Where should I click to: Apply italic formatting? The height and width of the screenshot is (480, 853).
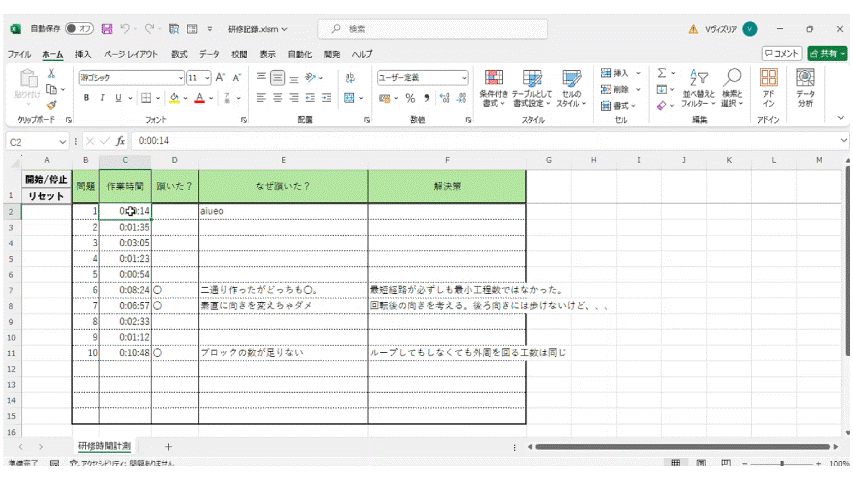(x=102, y=98)
